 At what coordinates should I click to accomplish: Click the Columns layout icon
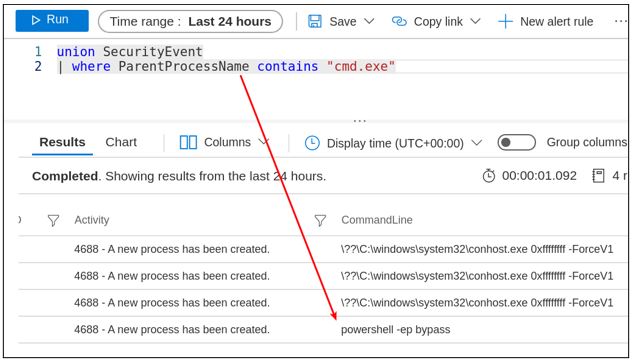(x=188, y=142)
